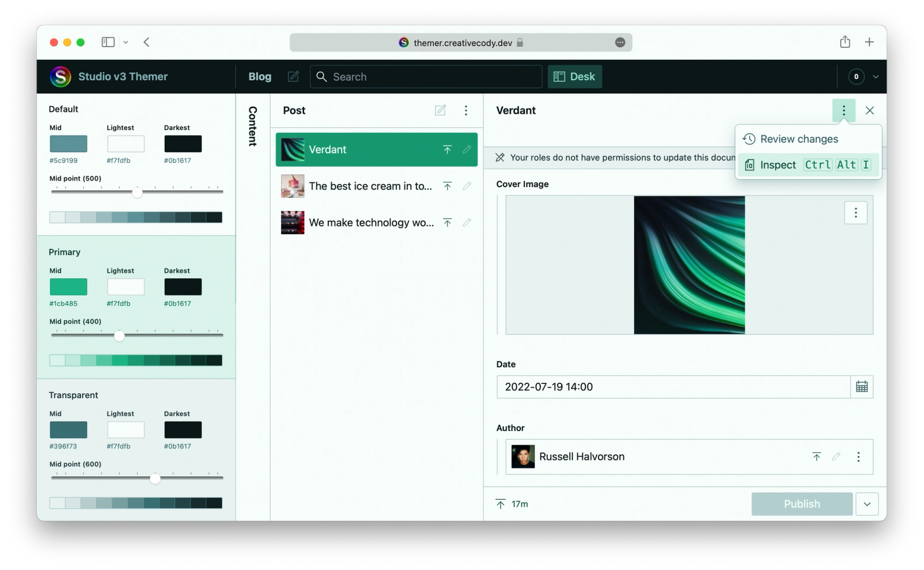Click the Verdant cover image preview
This screenshot has height=570, width=924.
coord(689,265)
